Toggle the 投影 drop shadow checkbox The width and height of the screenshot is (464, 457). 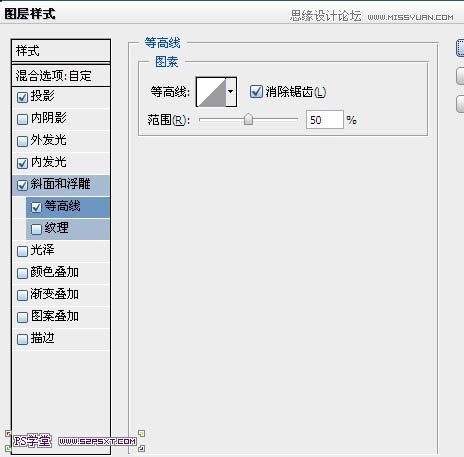pyautogui.click(x=22, y=97)
